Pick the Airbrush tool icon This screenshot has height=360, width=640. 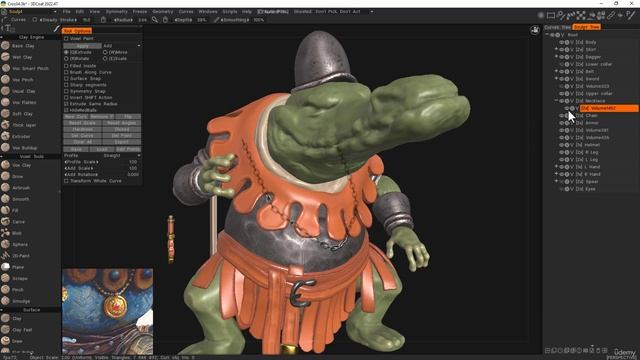coord(5,188)
